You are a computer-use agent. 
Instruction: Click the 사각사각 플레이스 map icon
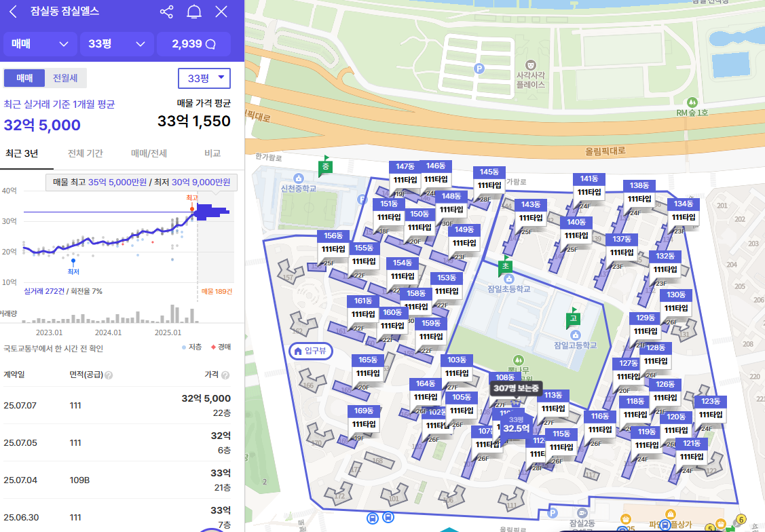[x=531, y=65]
